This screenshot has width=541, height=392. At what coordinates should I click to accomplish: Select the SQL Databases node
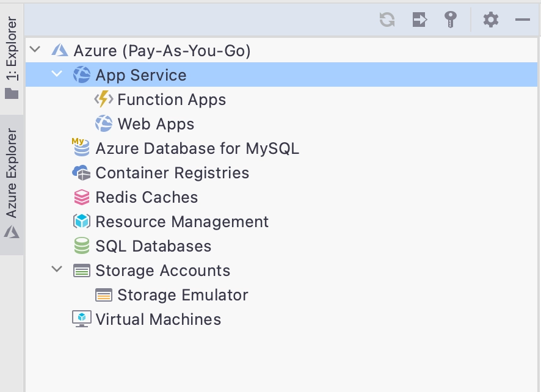(153, 247)
